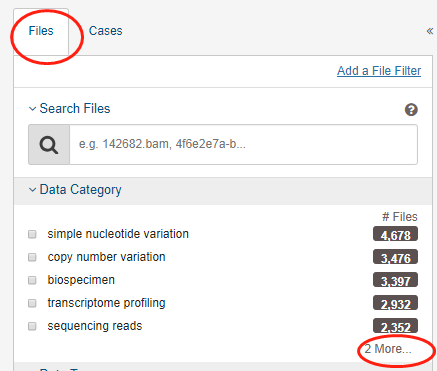
Task: Open the Add a File Filter link
Action: 379,71
